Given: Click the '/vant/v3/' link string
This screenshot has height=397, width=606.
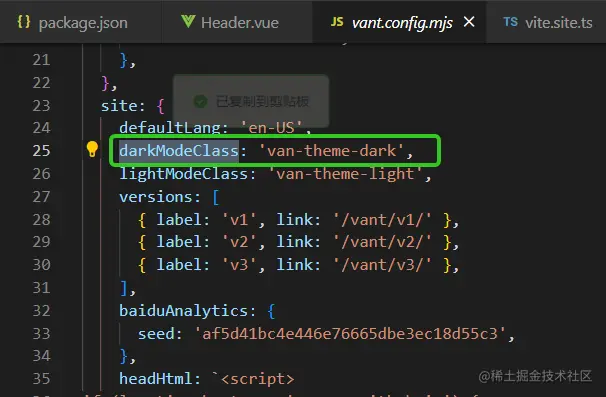Looking at the screenshot, I should tap(382, 265).
